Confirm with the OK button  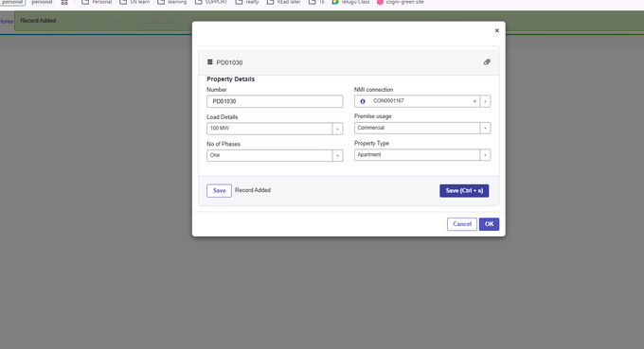click(489, 224)
